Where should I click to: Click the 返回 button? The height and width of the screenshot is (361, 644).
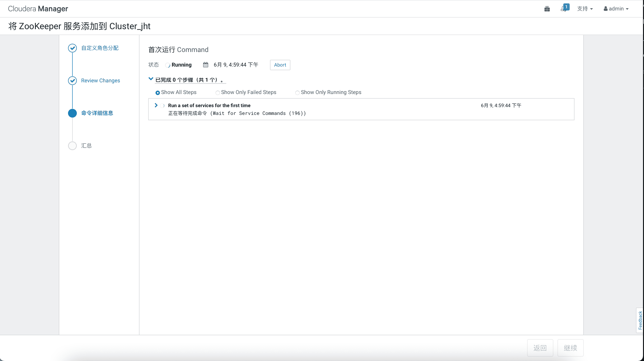pos(540,348)
